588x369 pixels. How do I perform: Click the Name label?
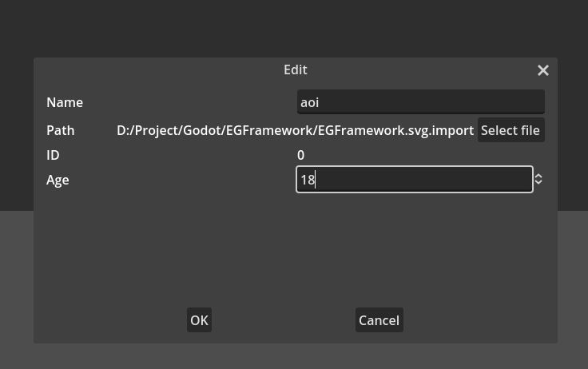(65, 102)
